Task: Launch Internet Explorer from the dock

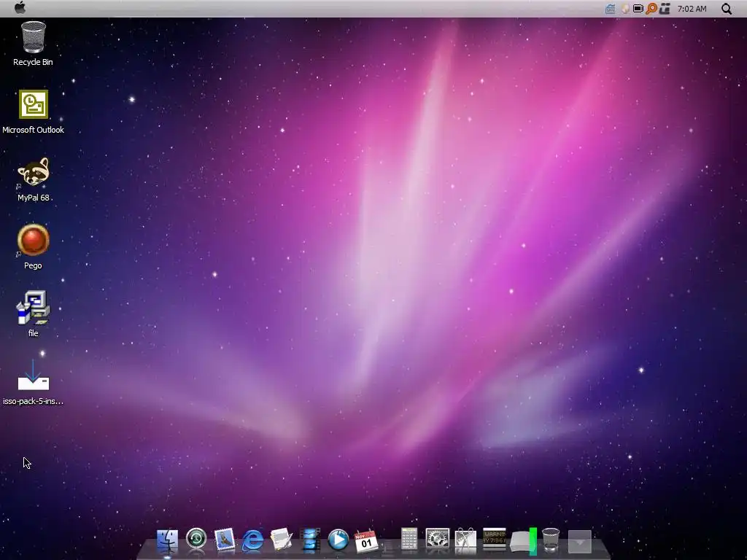Action: 252,540
